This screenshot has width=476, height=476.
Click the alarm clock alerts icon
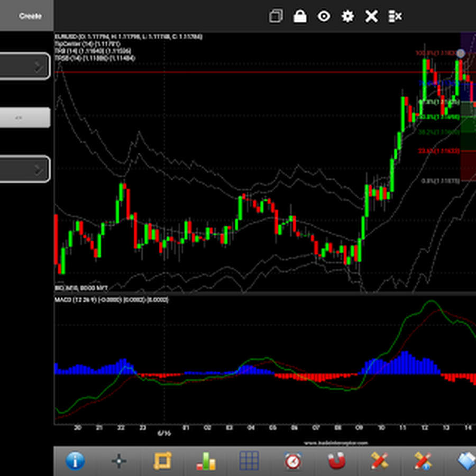[x=293, y=461]
